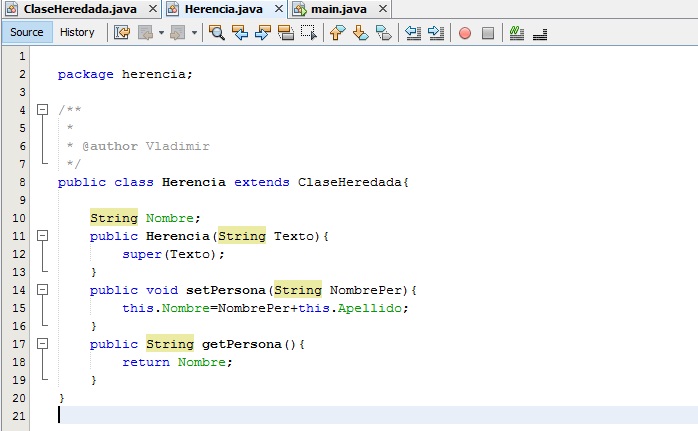Click 'getPersona' method name

[x=242, y=344]
